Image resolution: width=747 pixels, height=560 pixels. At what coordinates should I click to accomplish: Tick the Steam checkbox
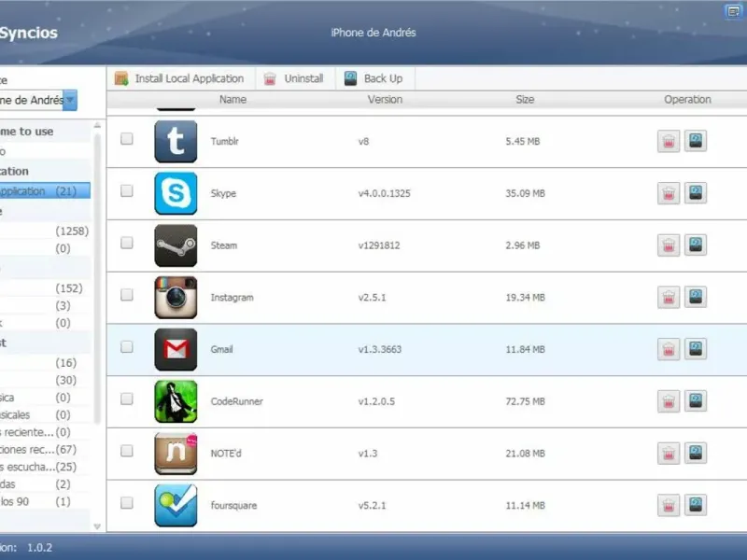click(x=127, y=243)
